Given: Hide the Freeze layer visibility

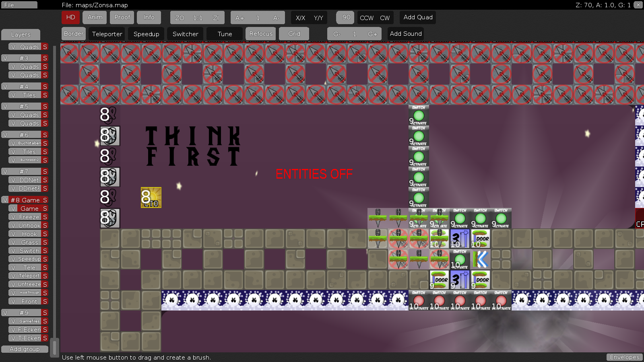Looking at the screenshot, I should point(14,217).
